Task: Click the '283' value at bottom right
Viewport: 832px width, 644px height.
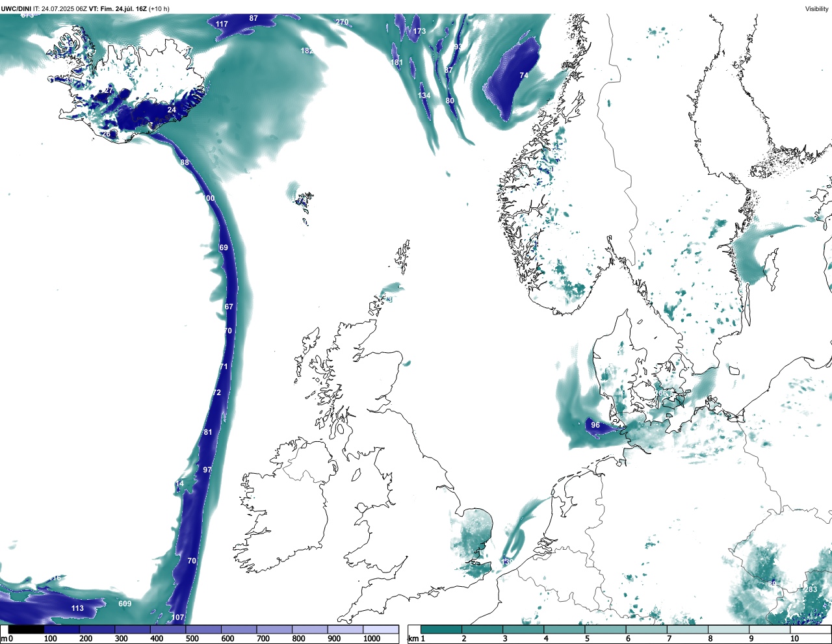Action: (x=811, y=589)
